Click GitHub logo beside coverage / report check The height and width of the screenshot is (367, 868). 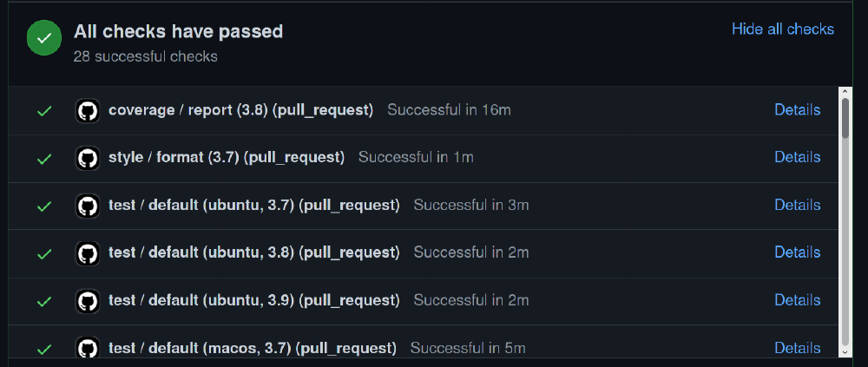pyautogui.click(x=87, y=111)
